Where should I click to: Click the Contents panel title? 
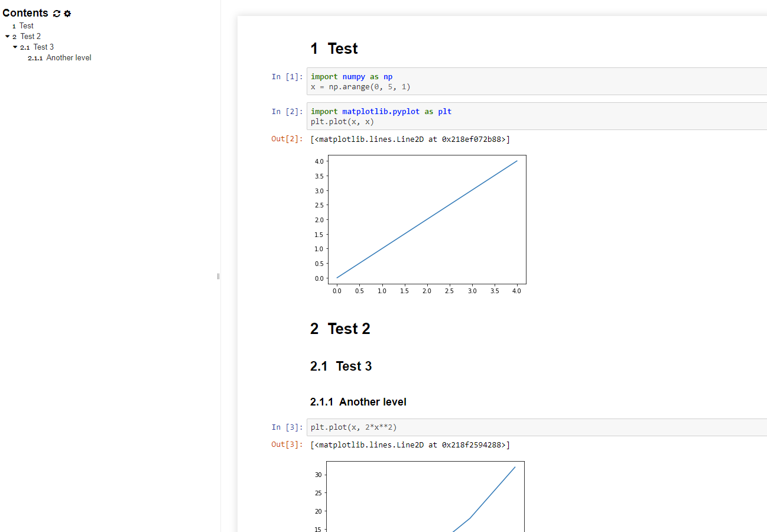tap(26, 12)
